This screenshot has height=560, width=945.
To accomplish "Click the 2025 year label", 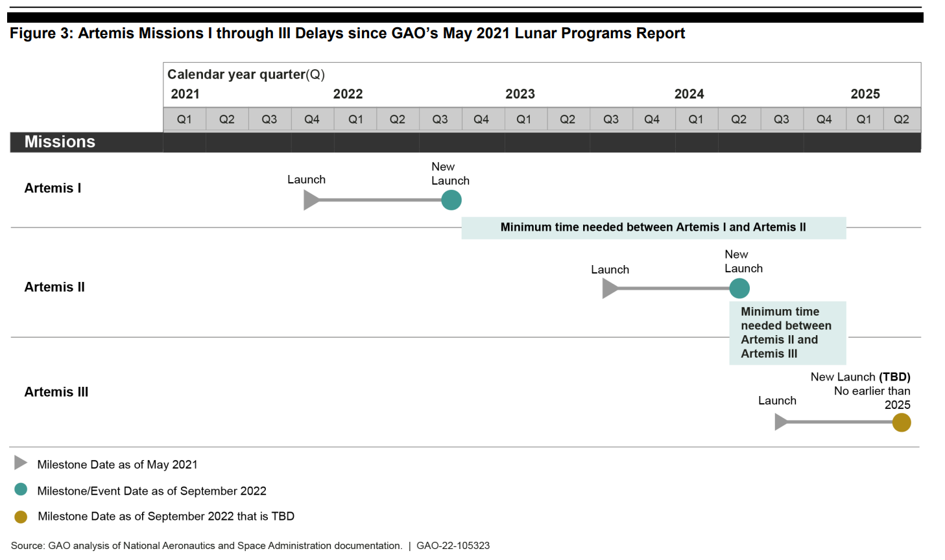I will pyautogui.click(x=865, y=94).
